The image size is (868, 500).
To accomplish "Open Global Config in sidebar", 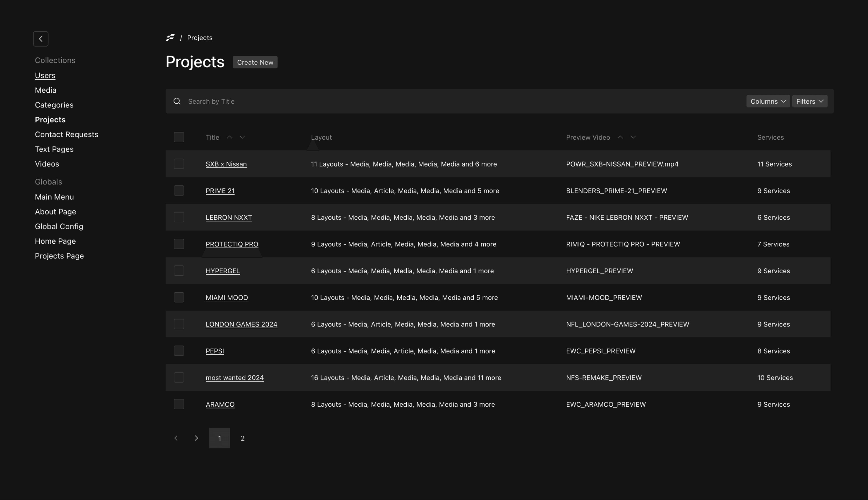I will coord(59,227).
